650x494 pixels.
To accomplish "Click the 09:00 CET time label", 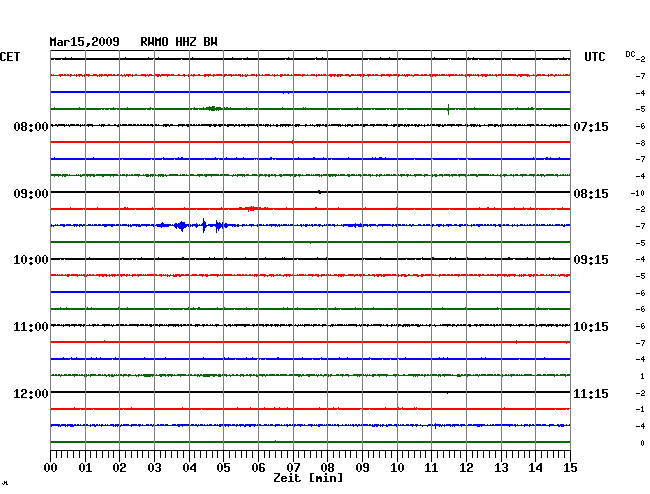I will (x=31, y=194).
